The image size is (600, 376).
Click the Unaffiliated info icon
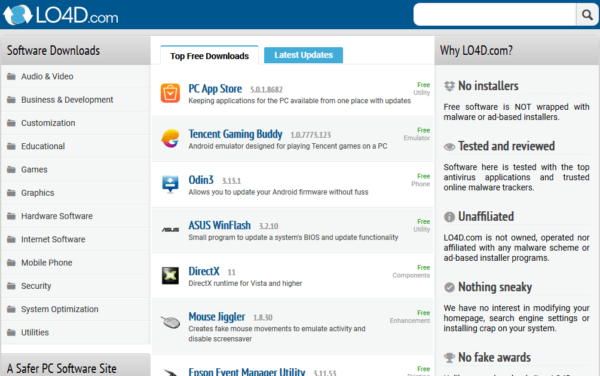[449, 217]
